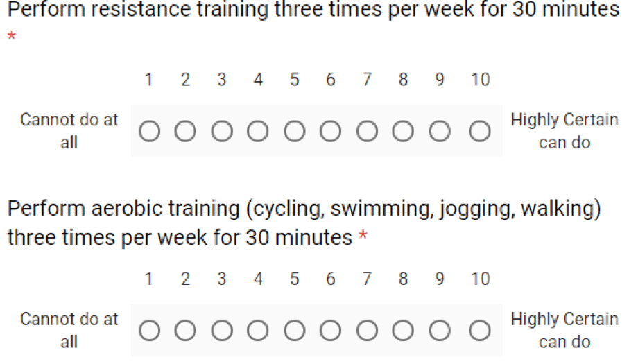The image size is (638, 364).
Task: Choose 3 on the resistance training scale
Action: [x=222, y=131]
